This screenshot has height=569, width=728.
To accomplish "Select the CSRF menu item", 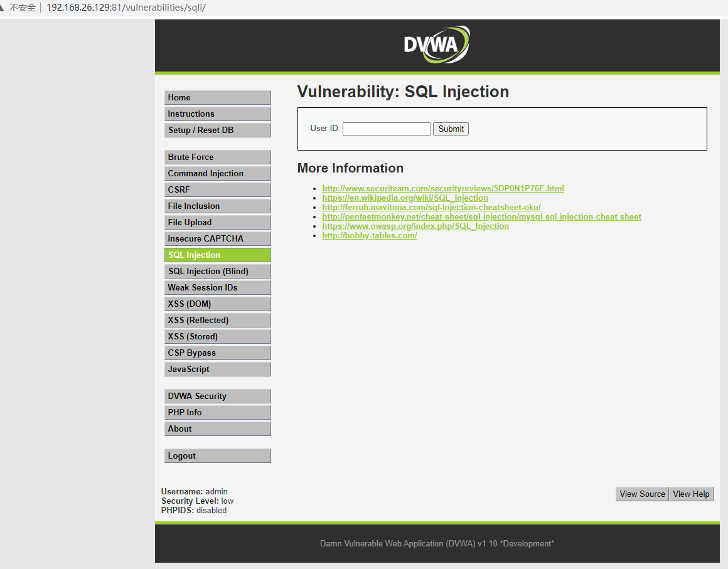I will (217, 189).
